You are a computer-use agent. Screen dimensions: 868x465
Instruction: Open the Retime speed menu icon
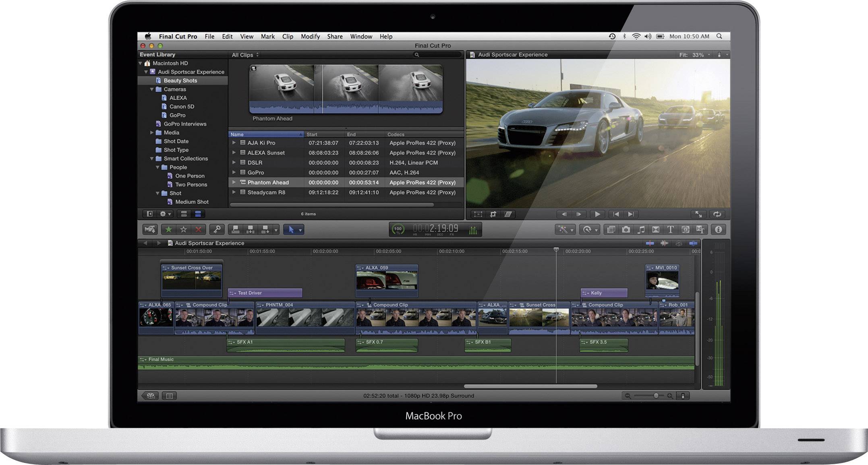589,229
